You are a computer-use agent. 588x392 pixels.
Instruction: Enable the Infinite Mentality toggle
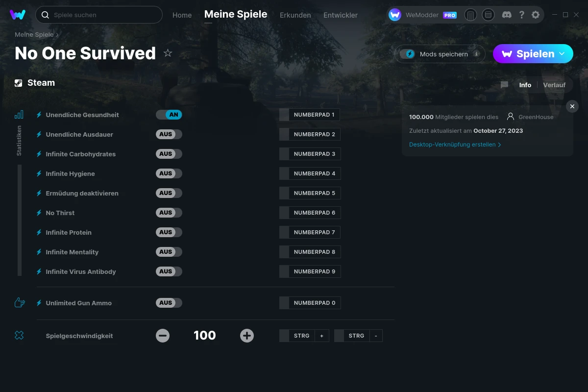click(x=169, y=252)
